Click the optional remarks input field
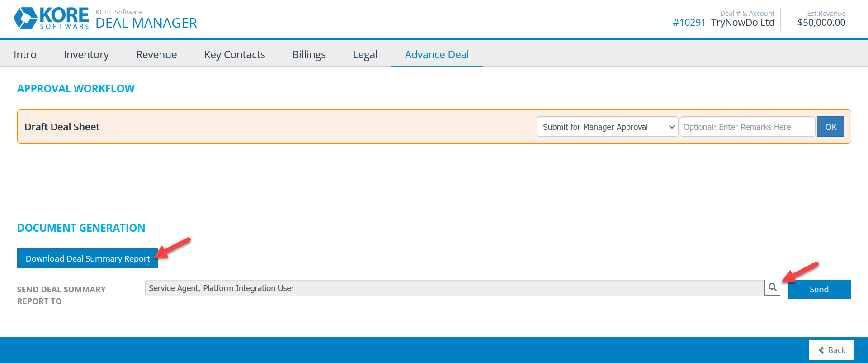868x363 pixels. tap(748, 127)
